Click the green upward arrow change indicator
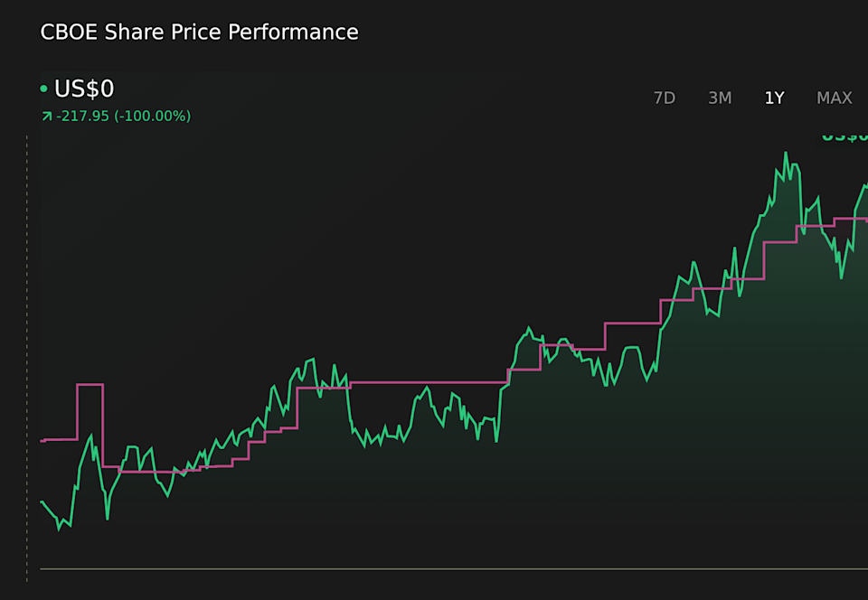The width and height of the screenshot is (868, 600). (x=45, y=116)
